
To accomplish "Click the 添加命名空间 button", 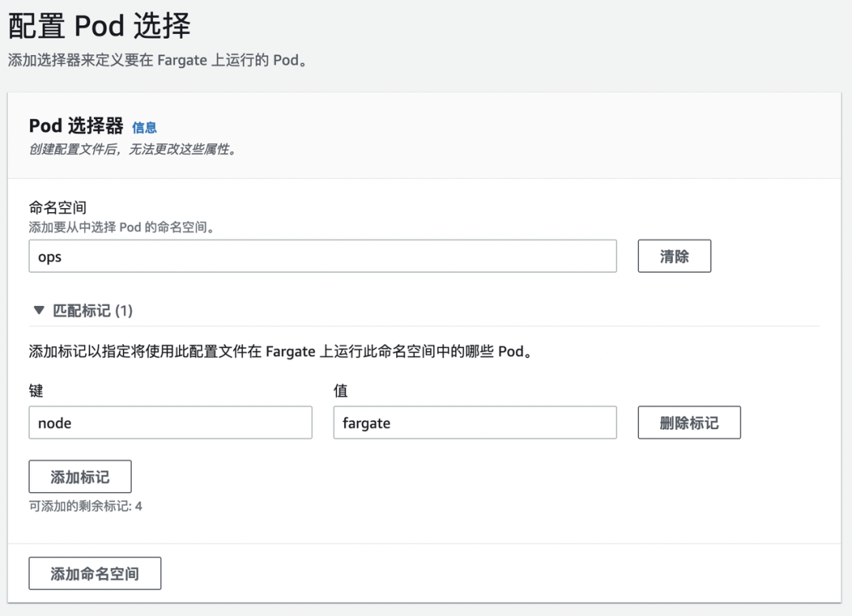I will click(95, 573).
